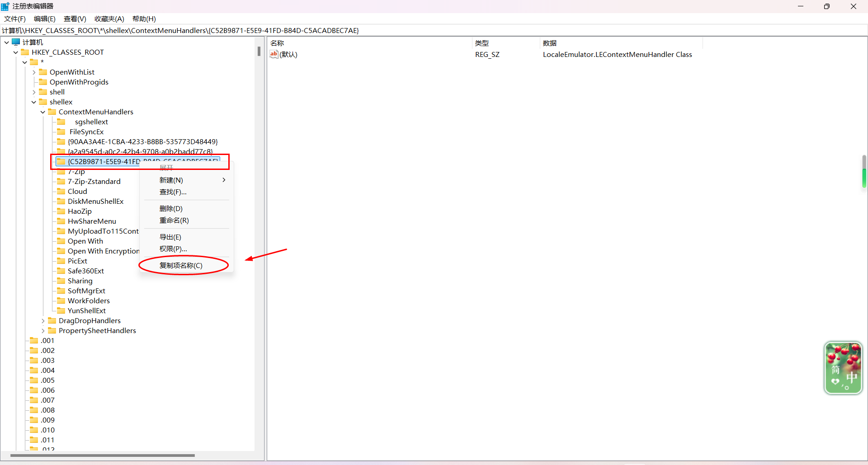This screenshot has width=868, height=465.
Task: Click the YunShellExt folder icon
Action: (x=61, y=310)
